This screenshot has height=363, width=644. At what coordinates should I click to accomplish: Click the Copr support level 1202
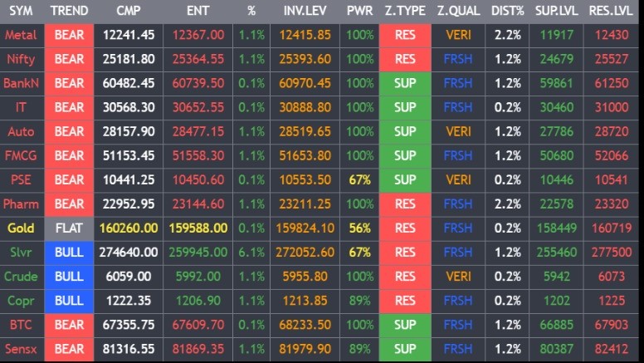click(x=556, y=300)
